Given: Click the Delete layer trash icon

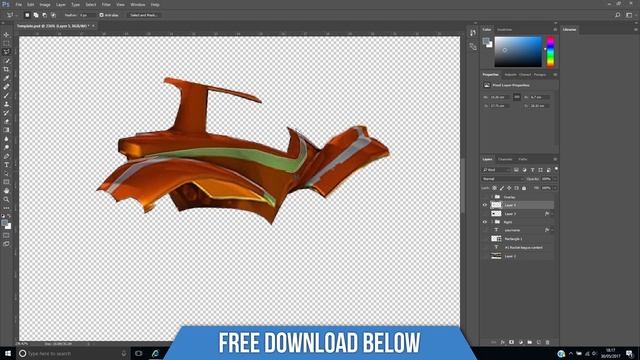Looking at the screenshot, I should point(547,342).
